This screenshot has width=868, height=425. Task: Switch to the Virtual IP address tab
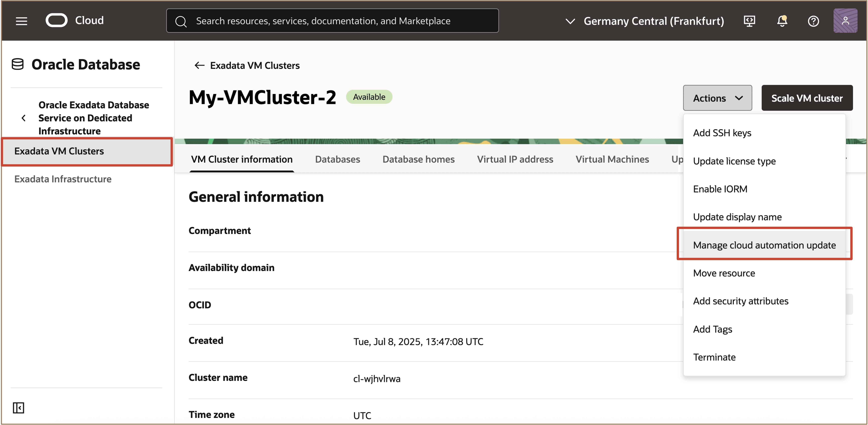click(515, 159)
